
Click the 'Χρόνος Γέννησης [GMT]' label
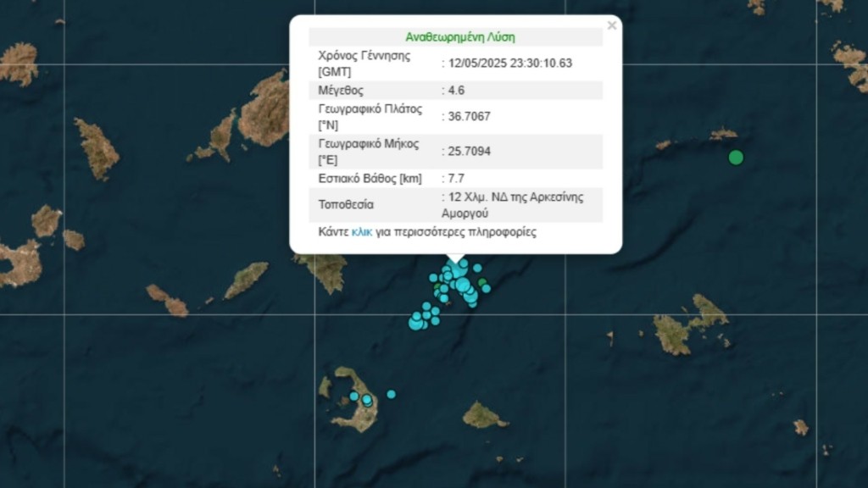point(364,64)
